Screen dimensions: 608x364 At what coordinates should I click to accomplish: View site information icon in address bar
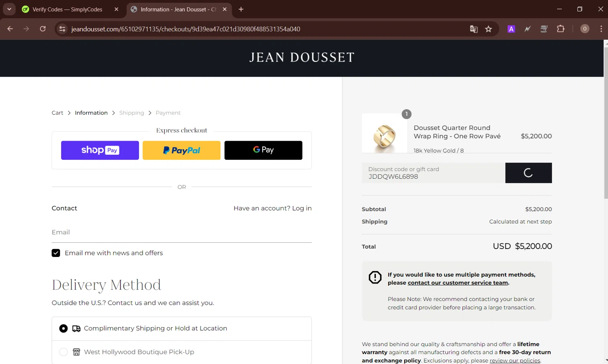tap(62, 29)
